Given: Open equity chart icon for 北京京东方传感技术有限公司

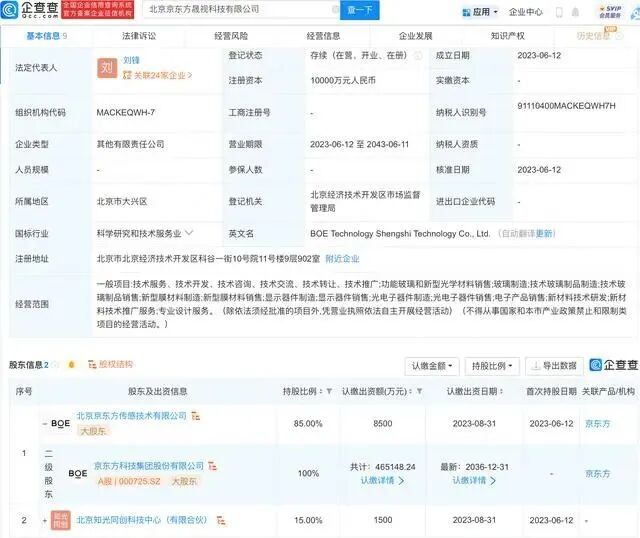Looking at the screenshot, I should pos(196,416).
